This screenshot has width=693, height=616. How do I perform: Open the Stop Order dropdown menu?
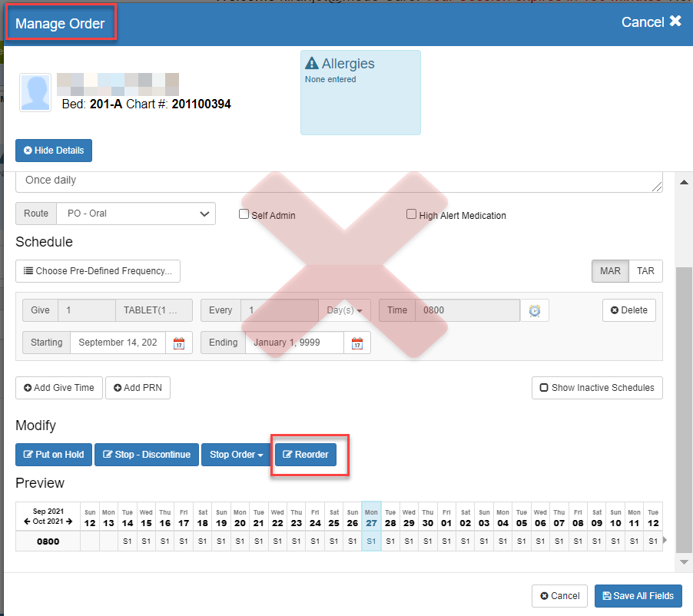237,455
